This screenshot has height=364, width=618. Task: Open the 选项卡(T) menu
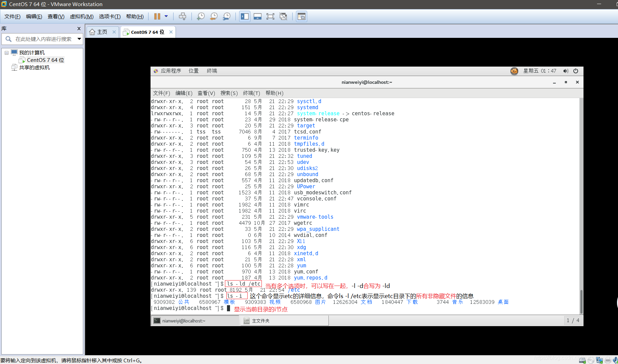110,17
